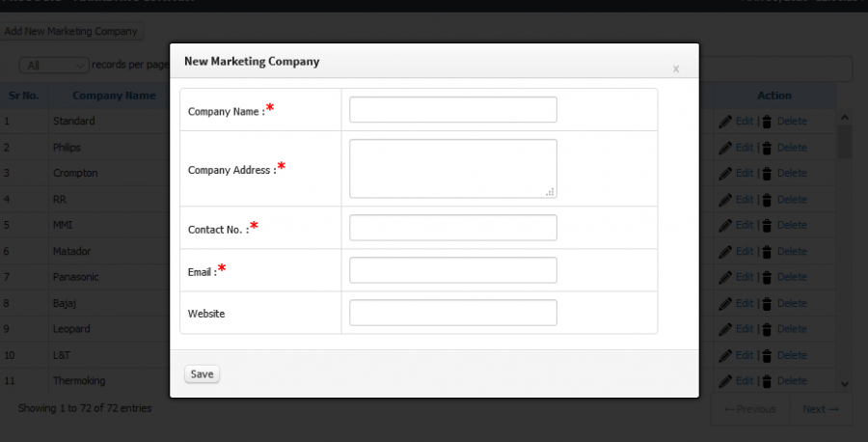Select the Crompton company name cell
Viewport: 868px width, 442px height.
pos(75,173)
